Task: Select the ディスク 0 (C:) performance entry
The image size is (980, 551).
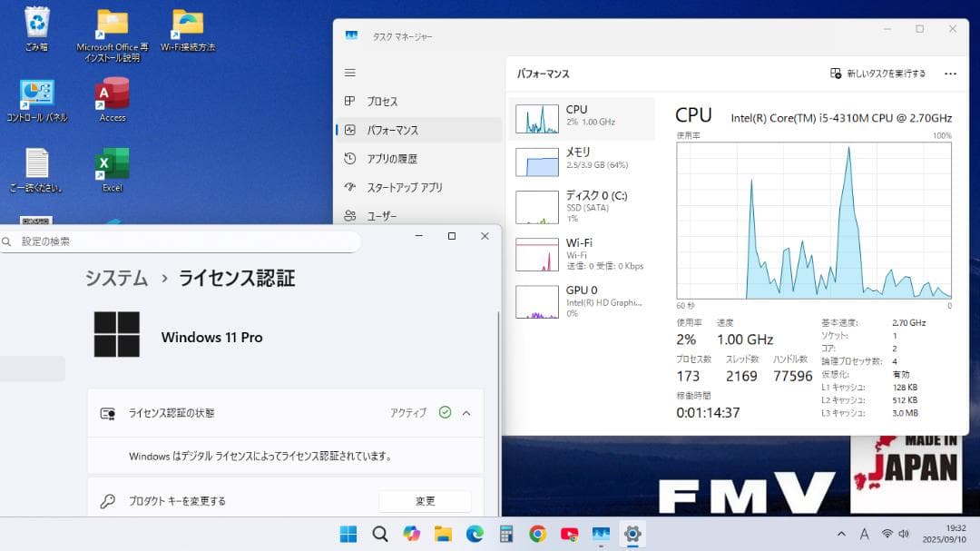Action: click(x=582, y=207)
